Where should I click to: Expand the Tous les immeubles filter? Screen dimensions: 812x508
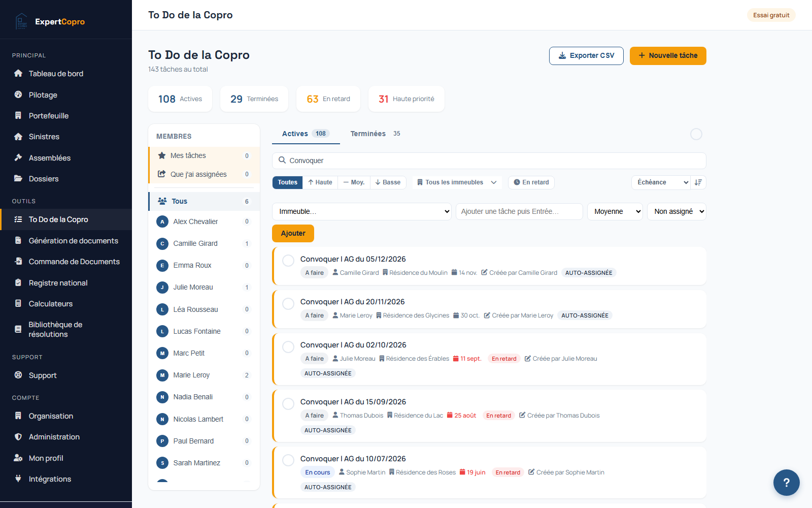457,182
